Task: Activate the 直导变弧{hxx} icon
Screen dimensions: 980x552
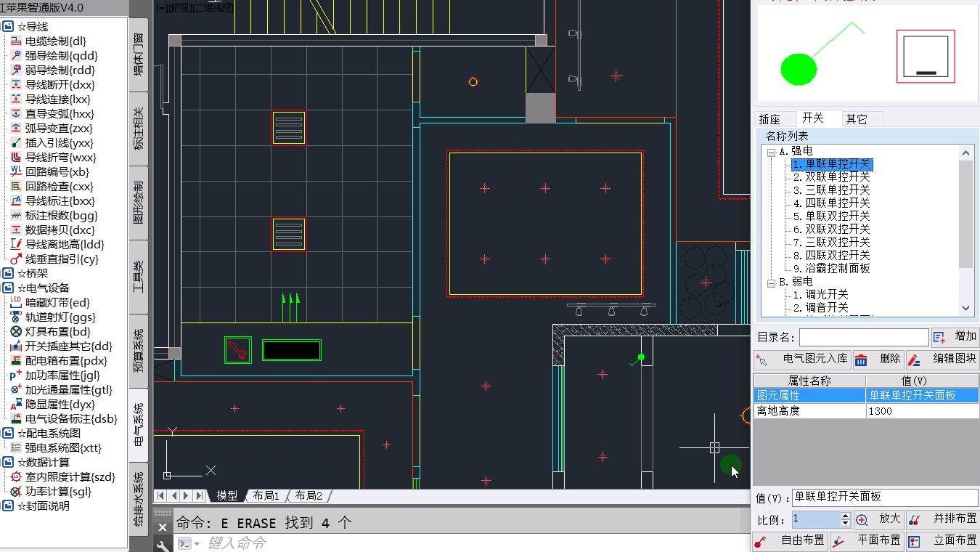Action: tap(16, 114)
